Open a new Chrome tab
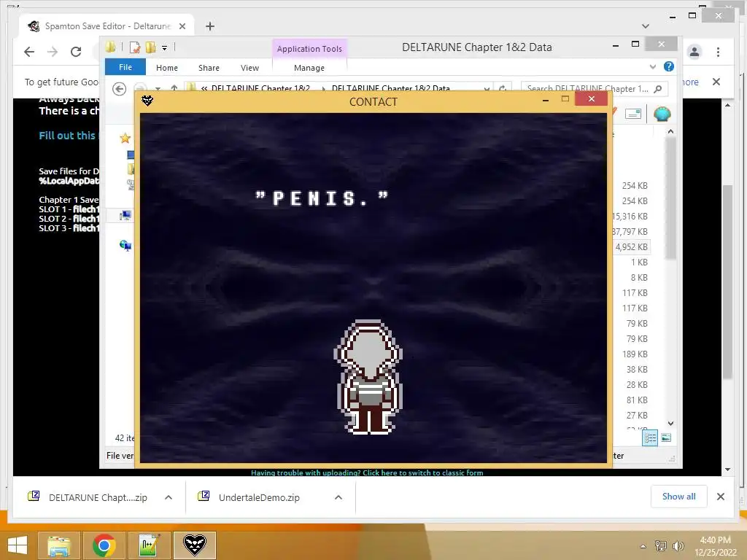 point(210,26)
